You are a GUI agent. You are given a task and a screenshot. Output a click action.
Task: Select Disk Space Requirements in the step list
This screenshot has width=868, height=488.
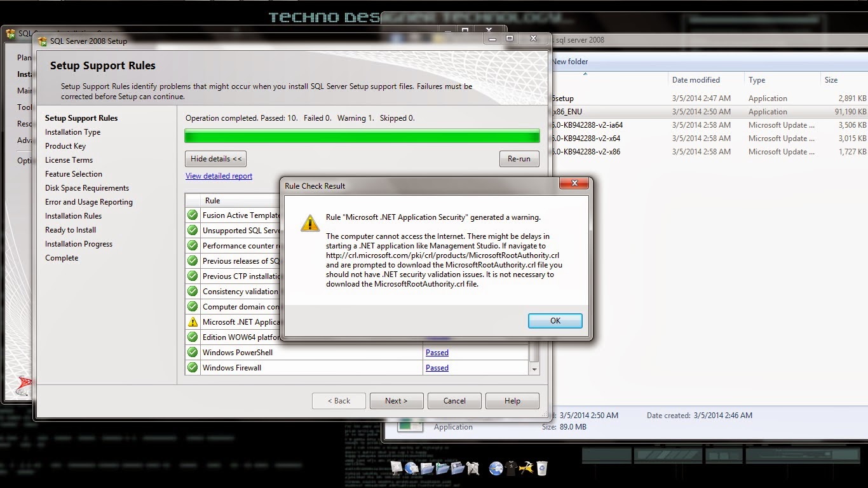tap(87, 188)
